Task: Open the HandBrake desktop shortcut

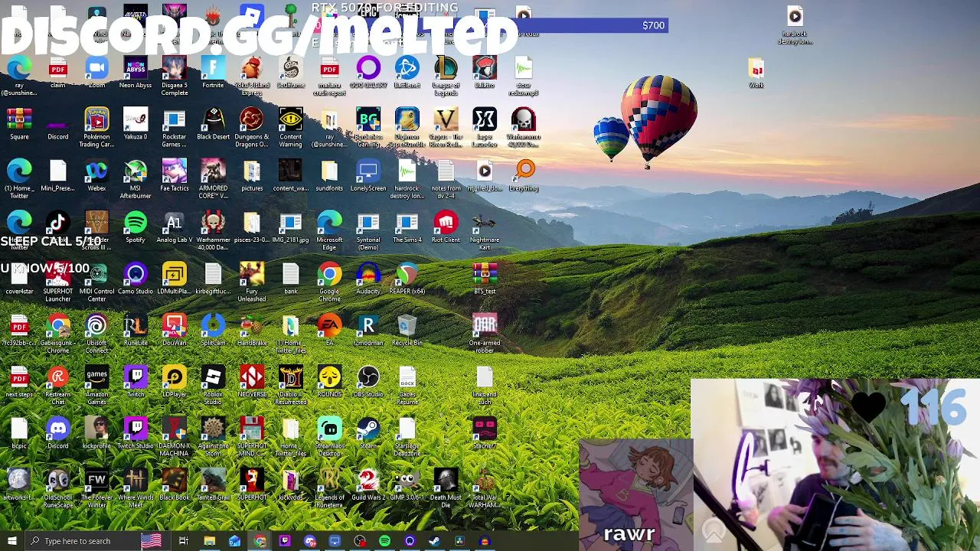Action: pos(252,329)
